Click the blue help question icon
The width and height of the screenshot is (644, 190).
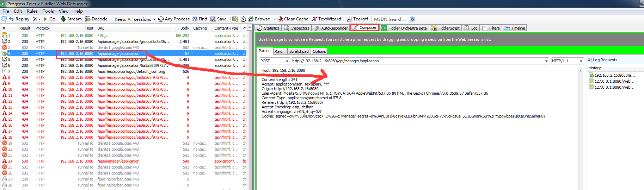(412, 19)
